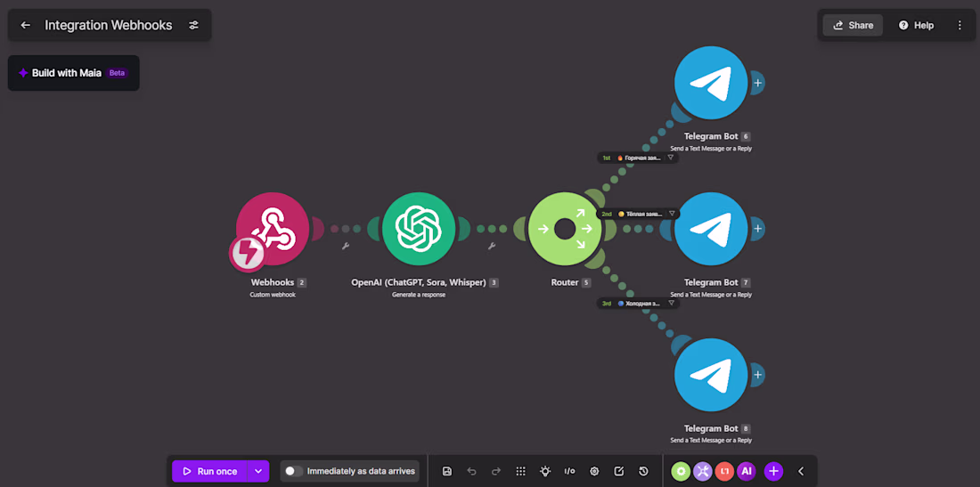The image size is (980, 487).
Task: Open previous versions history icon
Action: point(643,471)
